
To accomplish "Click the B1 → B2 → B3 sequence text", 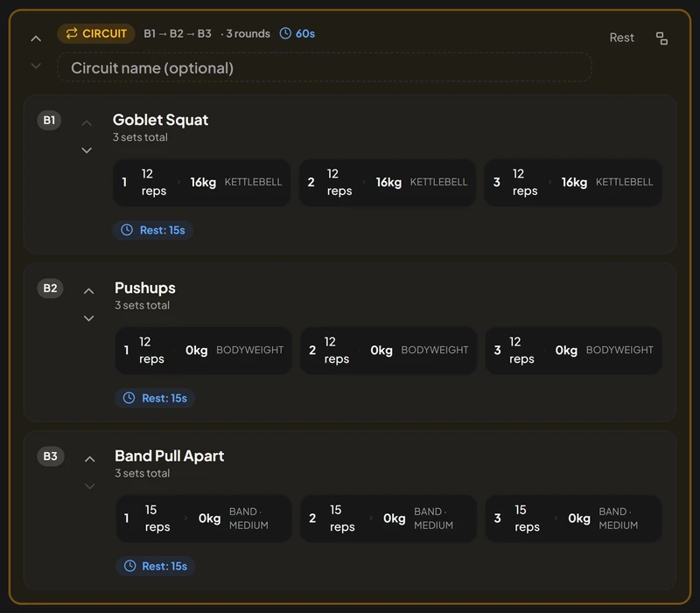I will pos(178,33).
